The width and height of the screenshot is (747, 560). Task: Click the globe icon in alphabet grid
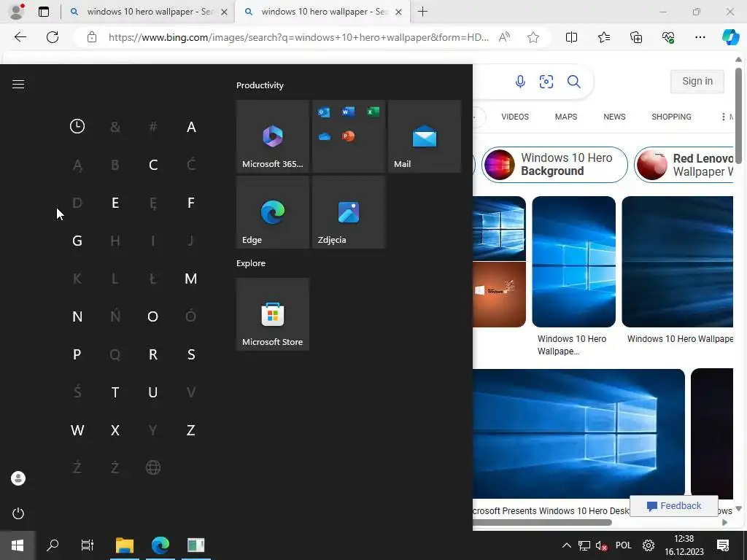153,467
